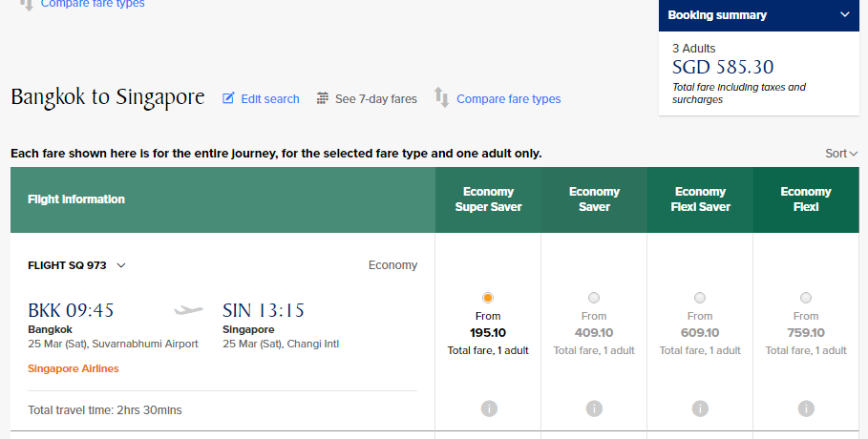This screenshot has height=439, width=868.
Task: Select Economy Super Saver 195.10 radio button
Action: pos(488,298)
